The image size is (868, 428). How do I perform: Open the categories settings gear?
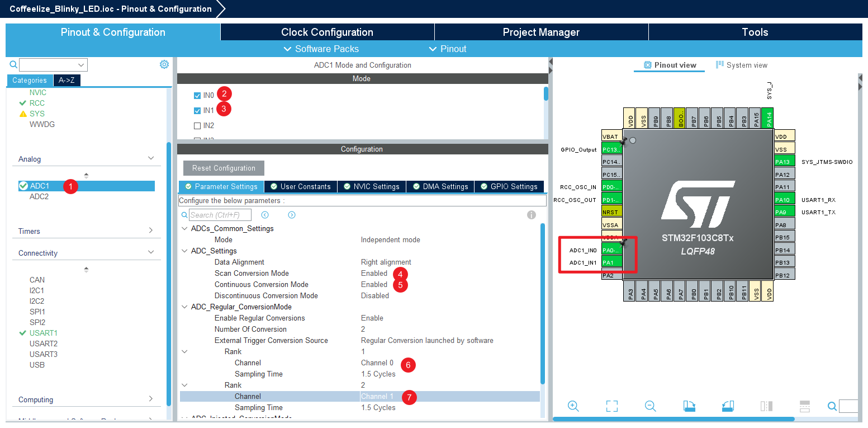pyautogui.click(x=164, y=65)
